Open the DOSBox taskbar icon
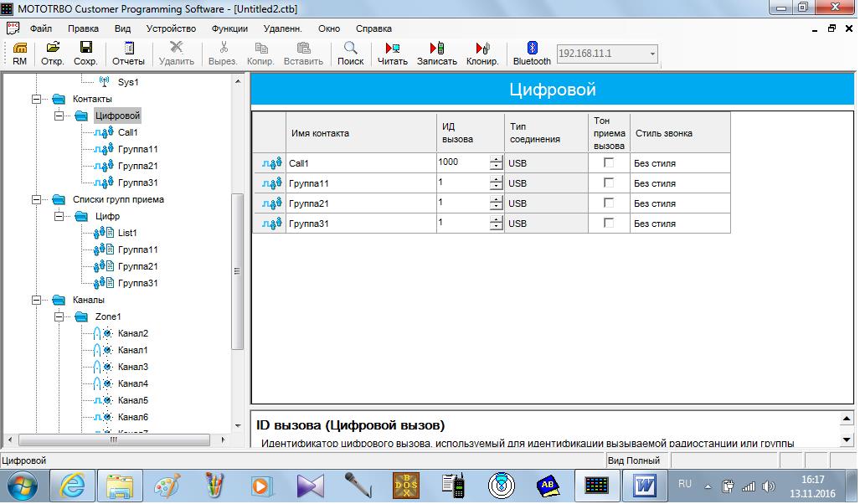Viewport: 860px width, 504px height. pyautogui.click(x=406, y=486)
